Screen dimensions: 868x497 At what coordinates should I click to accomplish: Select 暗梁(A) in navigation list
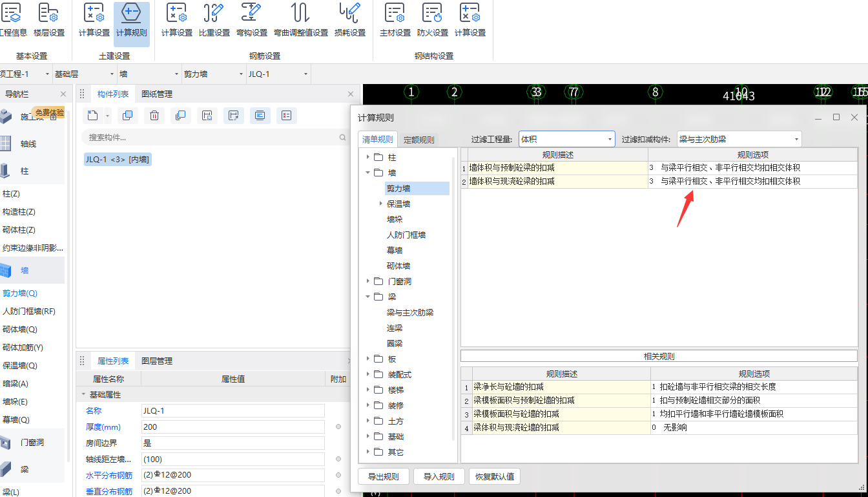[15, 384]
